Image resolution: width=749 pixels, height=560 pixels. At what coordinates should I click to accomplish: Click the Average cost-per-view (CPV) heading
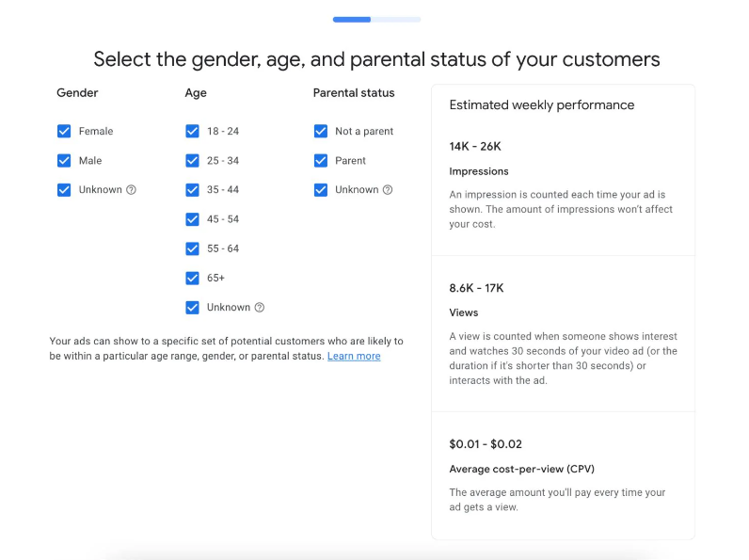(x=521, y=469)
